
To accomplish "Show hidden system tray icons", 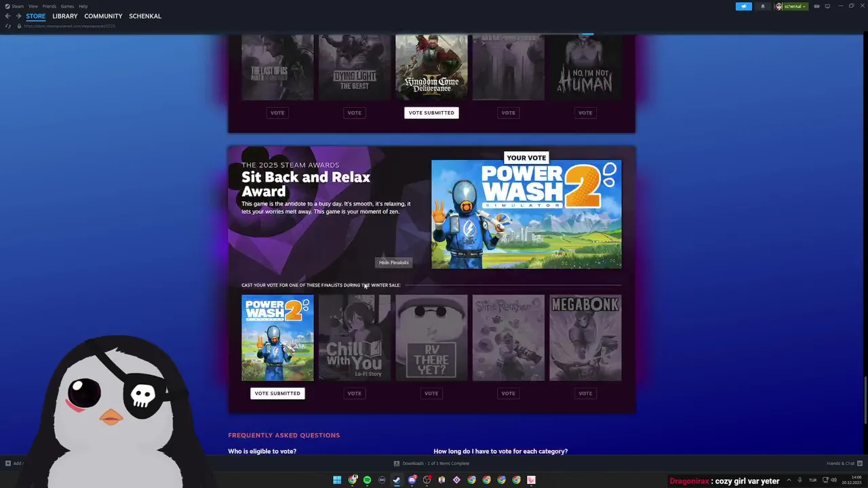I will [x=789, y=480].
